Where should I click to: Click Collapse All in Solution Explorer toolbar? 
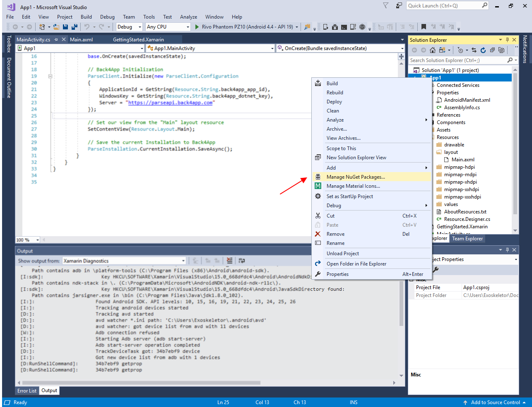[x=492, y=50]
